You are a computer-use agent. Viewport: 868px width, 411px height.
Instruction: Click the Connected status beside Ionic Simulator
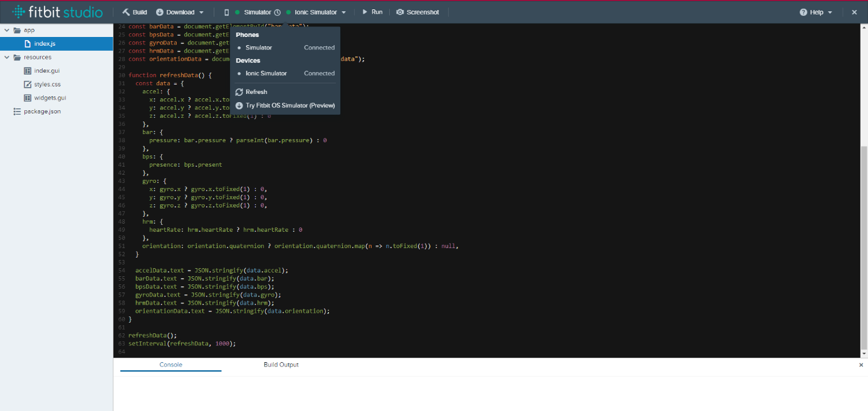319,73
